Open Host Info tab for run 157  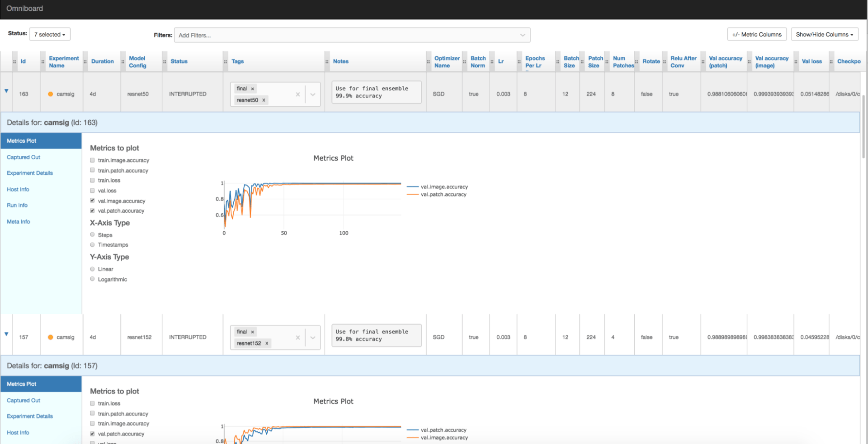pos(18,432)
